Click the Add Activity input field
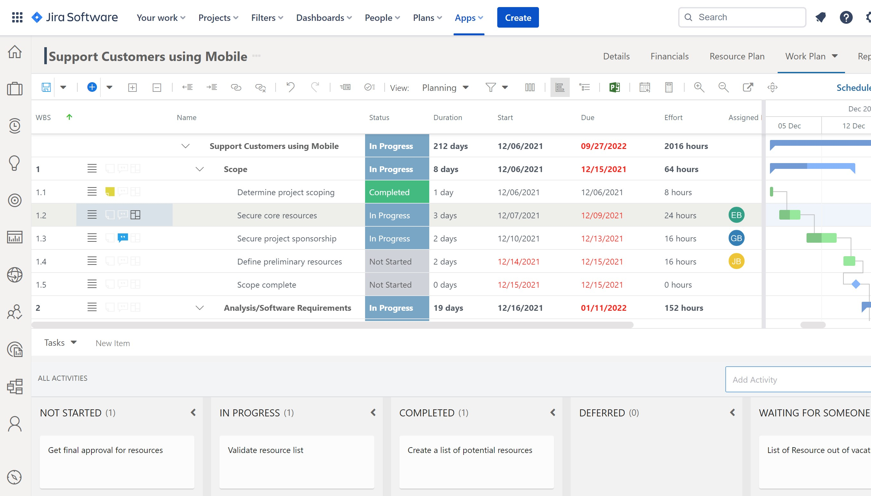 pyautogui.click(x=797, y=380)
